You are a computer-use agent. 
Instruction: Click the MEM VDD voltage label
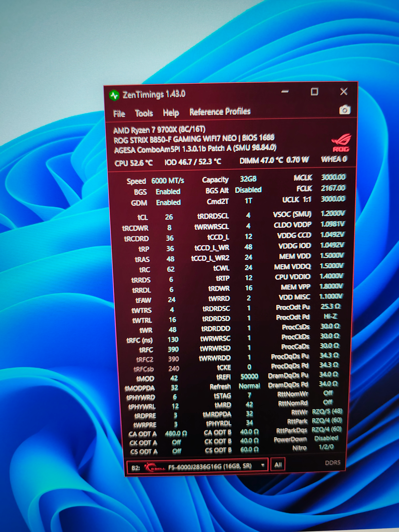pos(295,256)
